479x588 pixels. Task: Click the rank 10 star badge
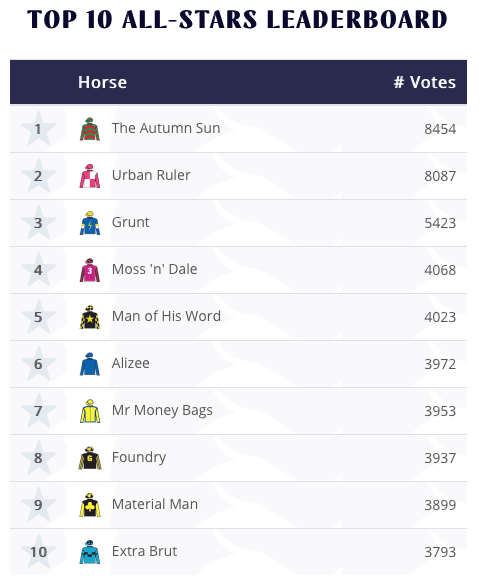pyautogui.click(x=38, y=552)
